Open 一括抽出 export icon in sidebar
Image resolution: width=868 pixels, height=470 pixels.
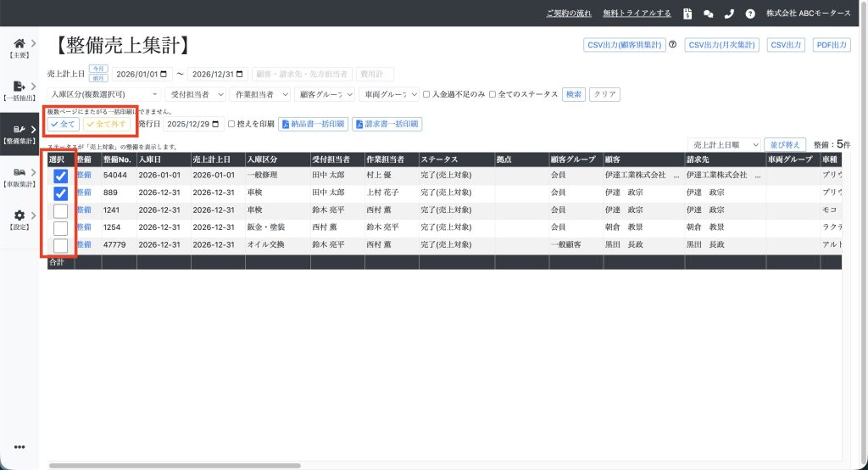coord(19,87)
